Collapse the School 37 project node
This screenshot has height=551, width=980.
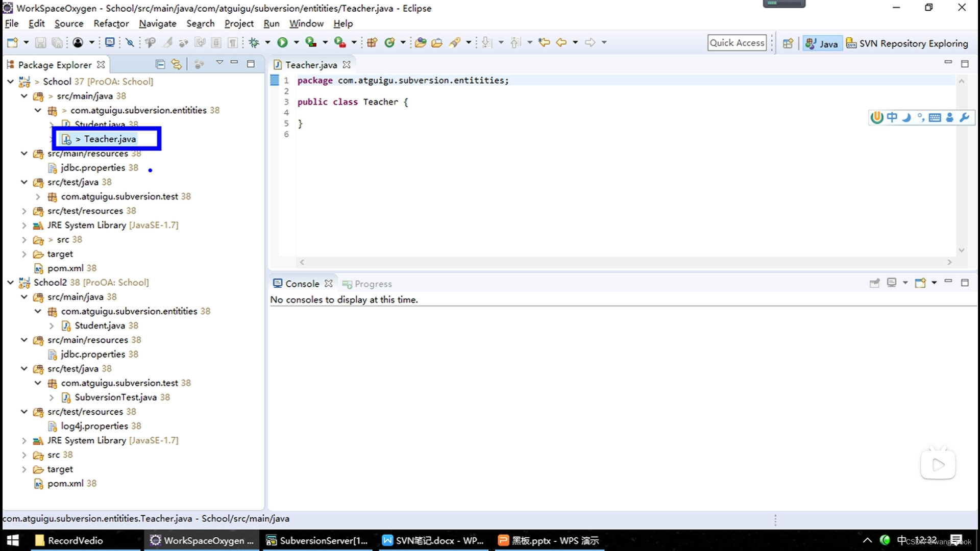coord(10,81)
